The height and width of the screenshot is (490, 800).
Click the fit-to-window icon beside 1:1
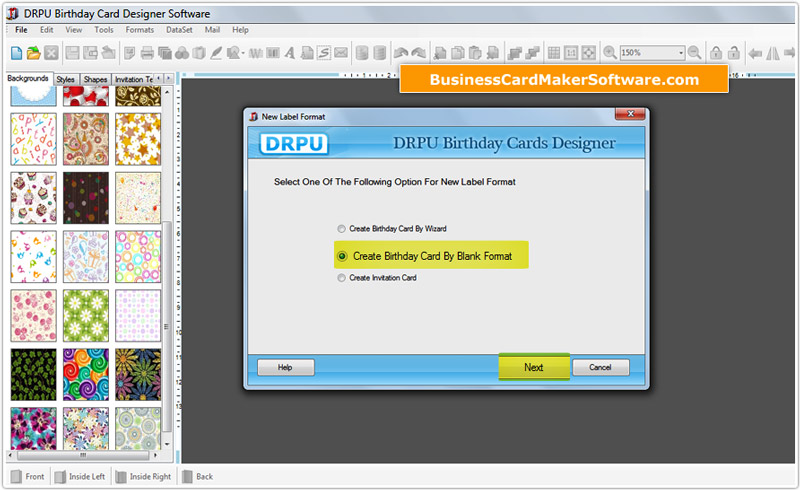click(x=588, y=53)
